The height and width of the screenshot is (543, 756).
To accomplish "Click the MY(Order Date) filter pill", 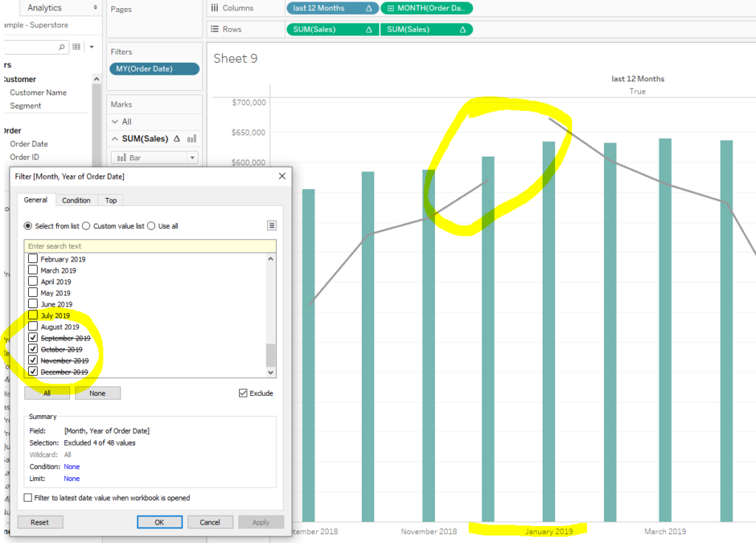I will point(154,69).
